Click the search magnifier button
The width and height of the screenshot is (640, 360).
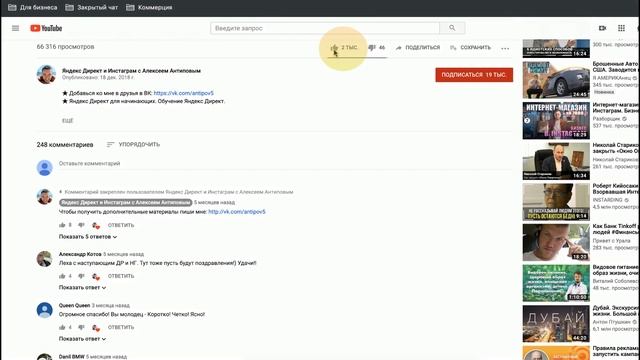[x=452, y=28]
